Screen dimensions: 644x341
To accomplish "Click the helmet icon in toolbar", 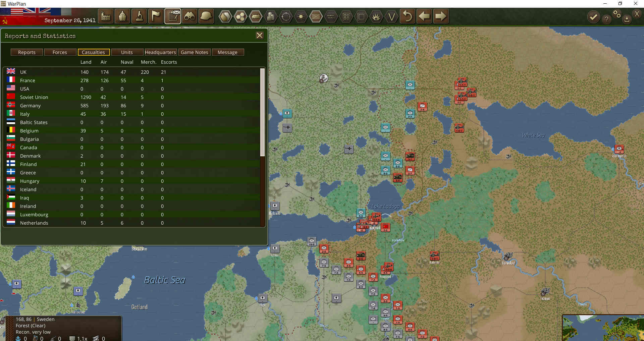I will (x=206, y=16).
